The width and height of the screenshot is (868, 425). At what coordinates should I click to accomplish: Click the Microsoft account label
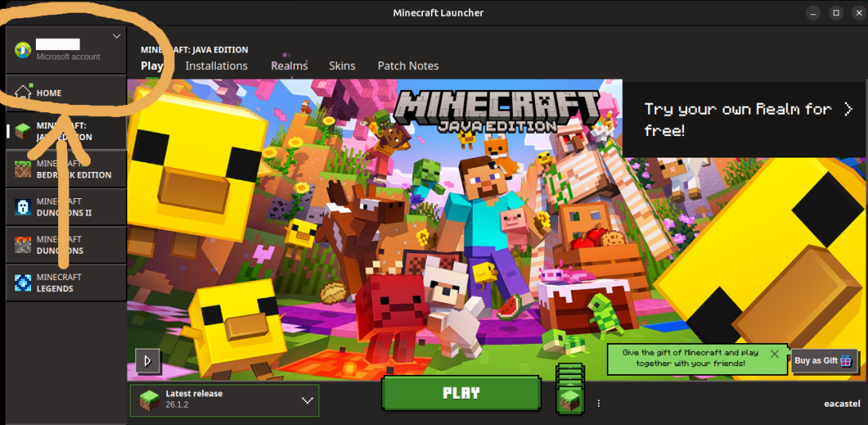point(68,57)
